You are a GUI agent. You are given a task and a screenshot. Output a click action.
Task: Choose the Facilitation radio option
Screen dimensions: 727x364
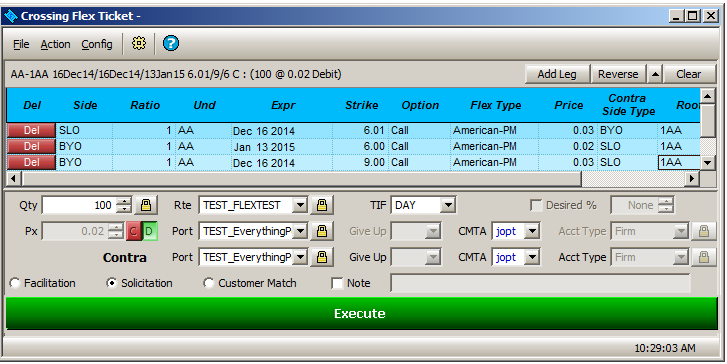[15, 283]
